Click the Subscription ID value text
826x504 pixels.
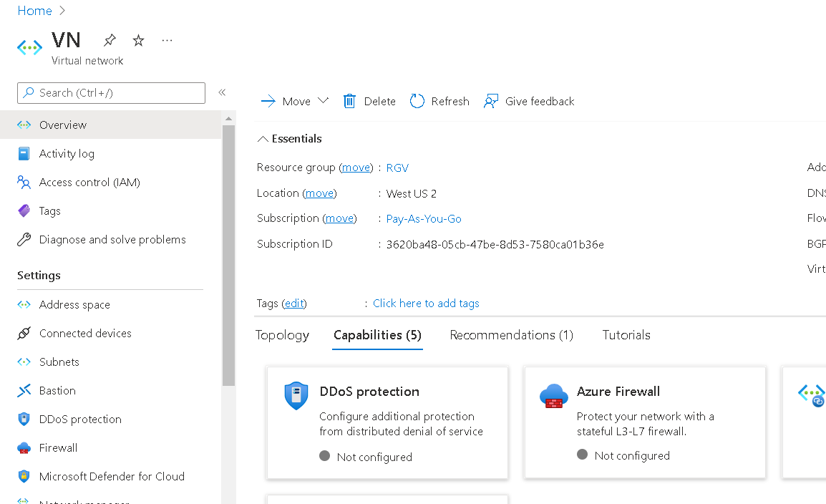(x=495, y=244)
